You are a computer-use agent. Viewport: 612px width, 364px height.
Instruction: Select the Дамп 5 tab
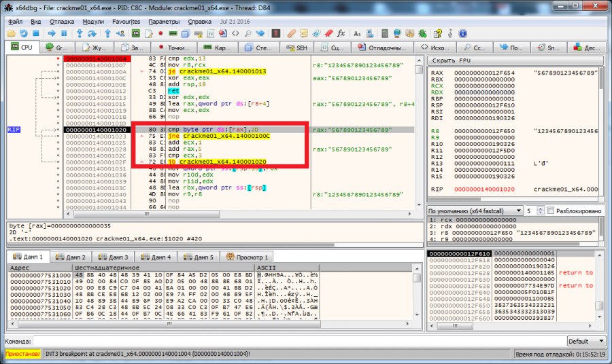(199, 257)
